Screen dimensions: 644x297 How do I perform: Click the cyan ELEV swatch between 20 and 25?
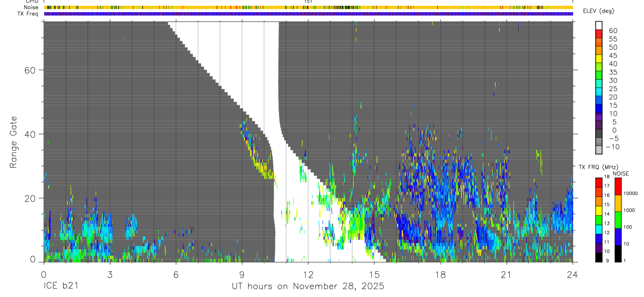[599, 92]
